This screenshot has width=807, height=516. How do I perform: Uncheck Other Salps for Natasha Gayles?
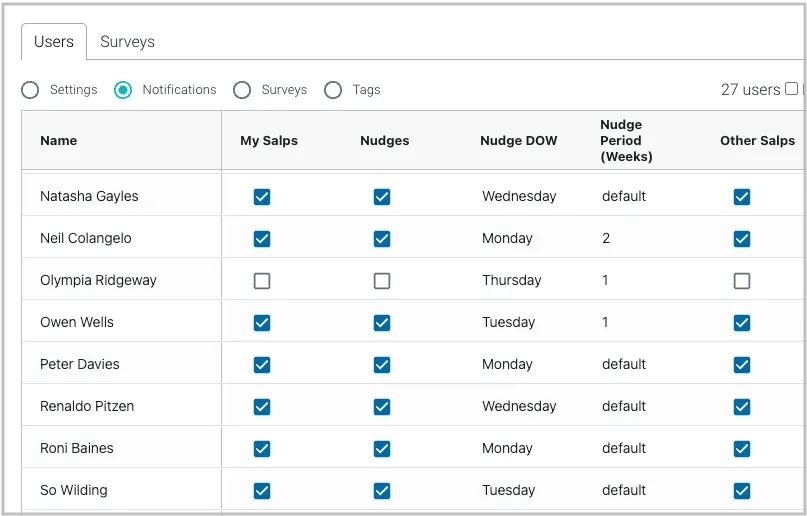pos(742,197)
